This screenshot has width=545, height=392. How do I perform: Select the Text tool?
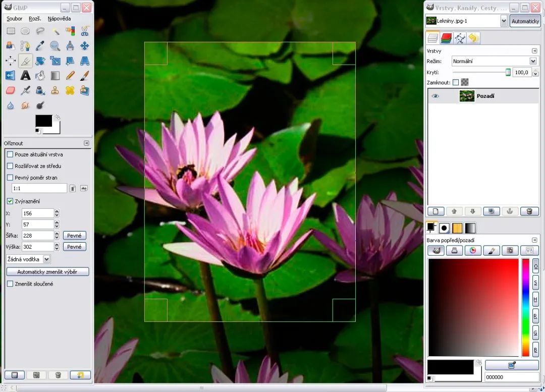coord(25,76)
